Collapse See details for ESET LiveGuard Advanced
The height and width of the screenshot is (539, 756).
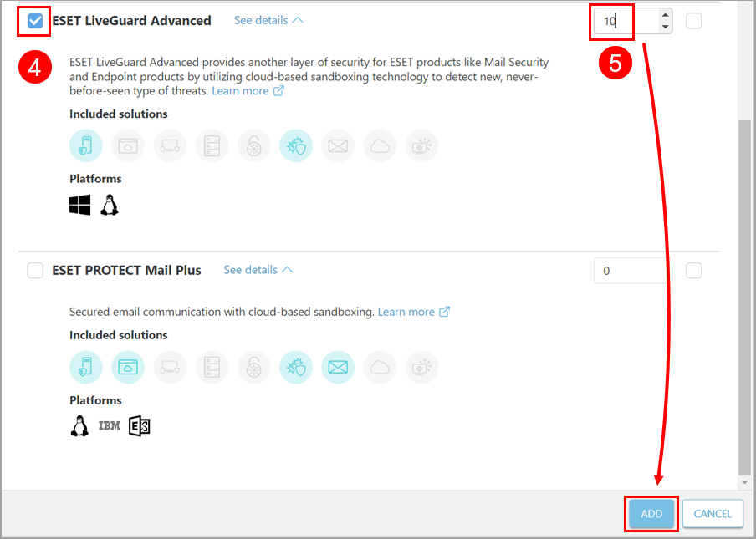tap(268, 20)
